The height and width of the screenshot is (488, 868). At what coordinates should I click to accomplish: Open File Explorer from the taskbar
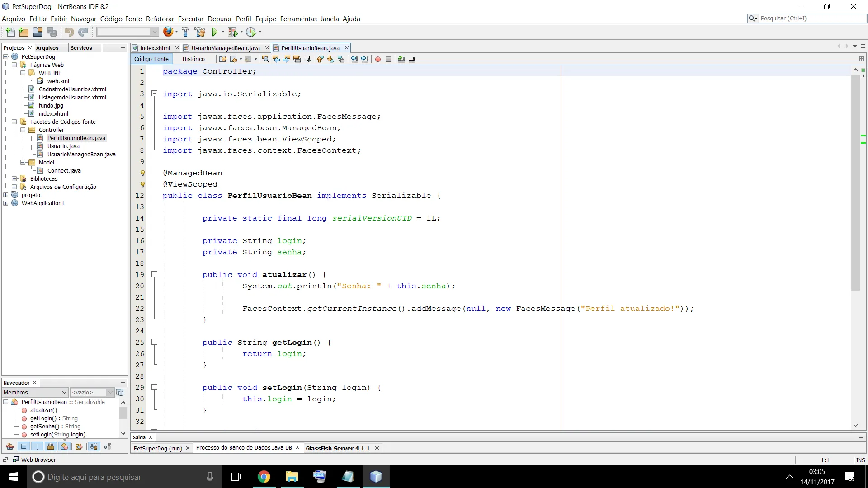coord(292,477)
